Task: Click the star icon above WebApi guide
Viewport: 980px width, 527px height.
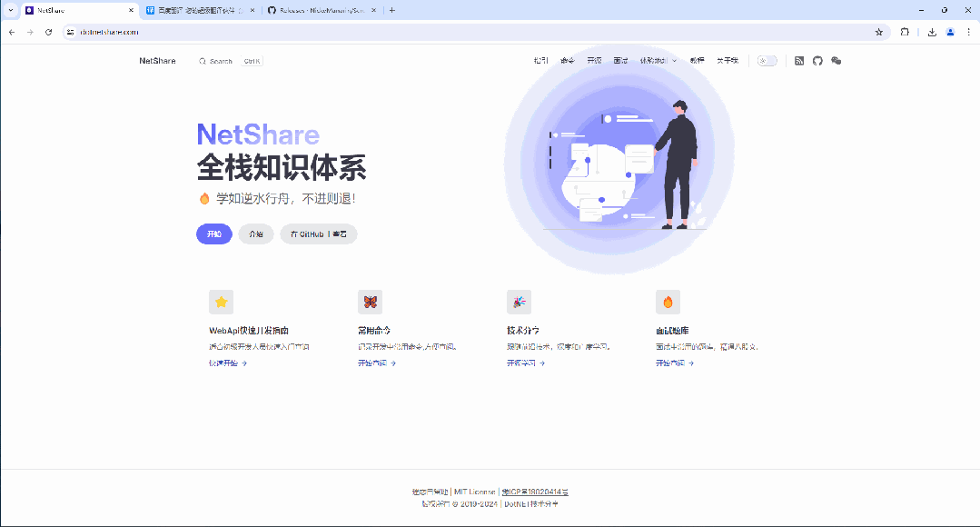Action: coord(222,303)
